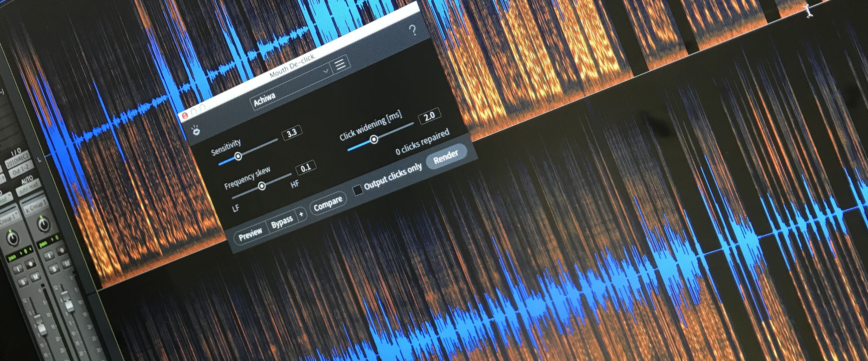868x361 pixels.
Task: Mute the right mixer channel with M
Action: (66, 264)
